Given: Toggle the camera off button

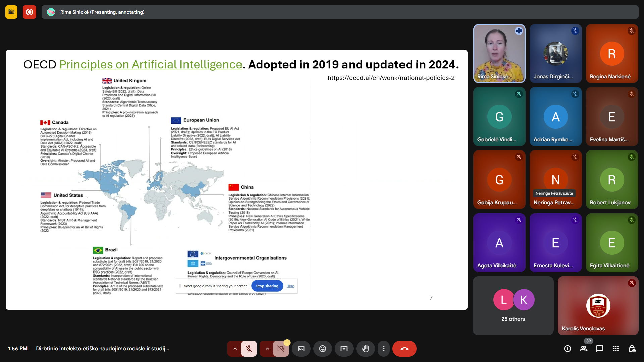Looking at the screenshot, I should tap(281, 349).
